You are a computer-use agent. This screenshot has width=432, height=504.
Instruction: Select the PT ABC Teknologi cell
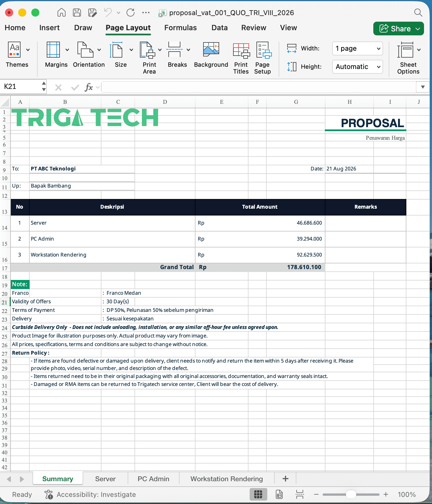[82, 169]
